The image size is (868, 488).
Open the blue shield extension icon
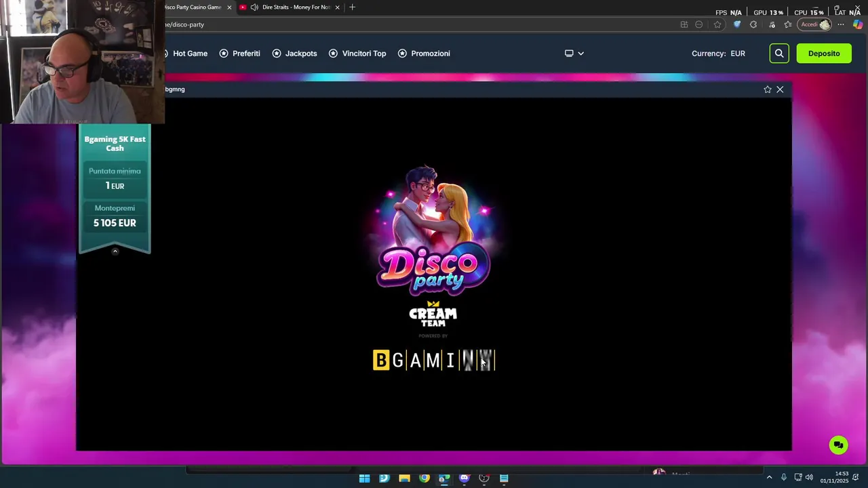tap(737, 24)
